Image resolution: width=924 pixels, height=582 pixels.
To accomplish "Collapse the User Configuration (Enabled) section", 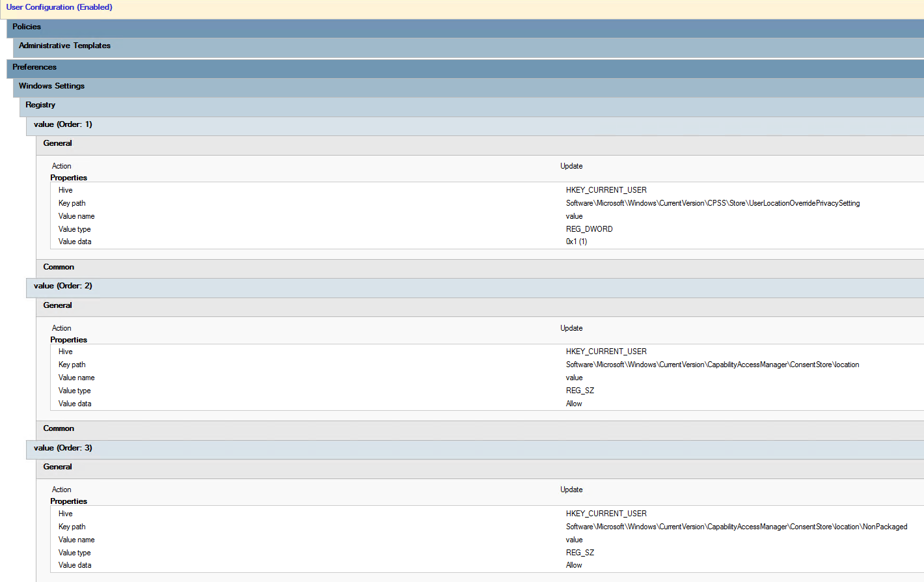I will coord(59,7).
